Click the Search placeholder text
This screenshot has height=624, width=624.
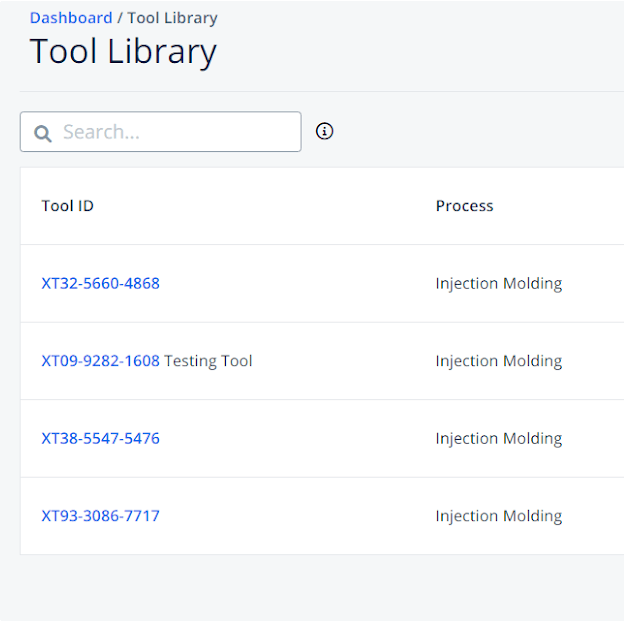101,132
